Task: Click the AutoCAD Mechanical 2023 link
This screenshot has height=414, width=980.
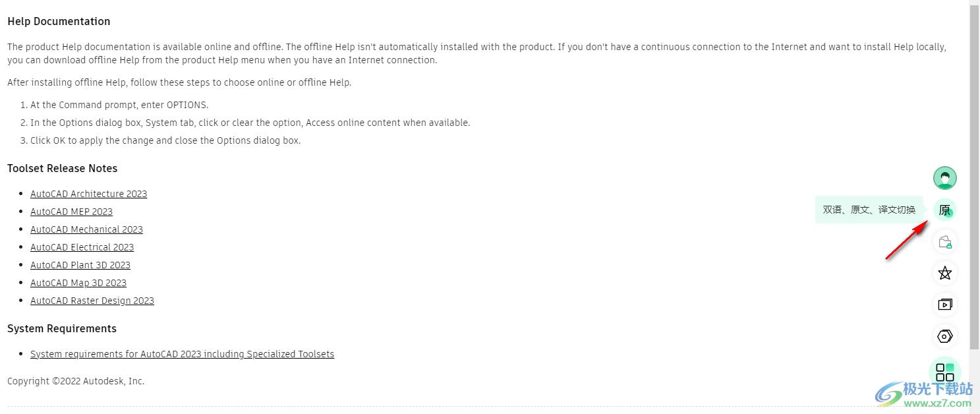Action: point(86,229)
